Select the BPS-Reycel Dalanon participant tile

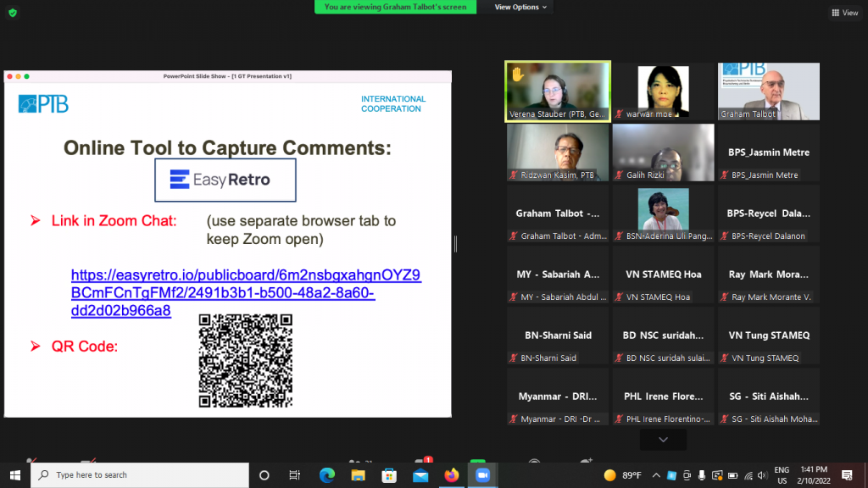point(769,213)
